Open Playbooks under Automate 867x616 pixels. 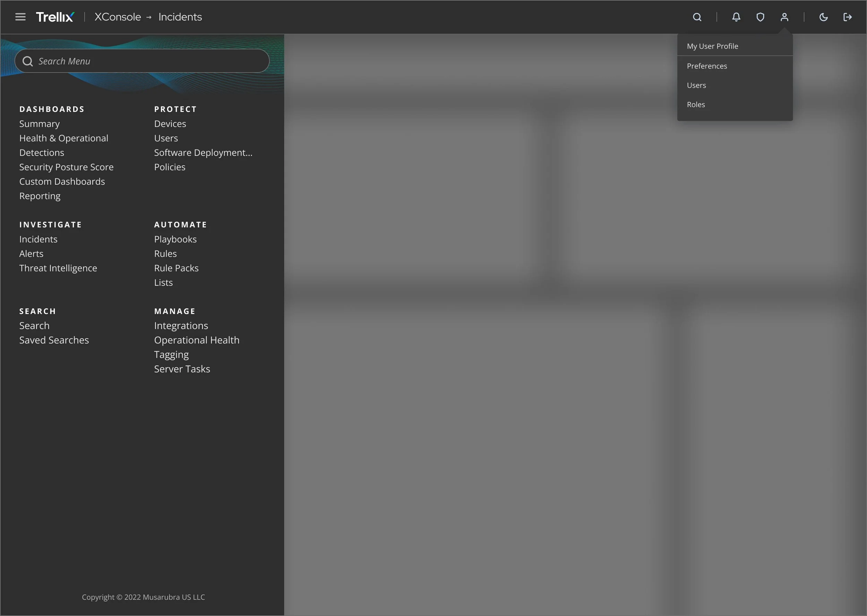pos(175,239)
